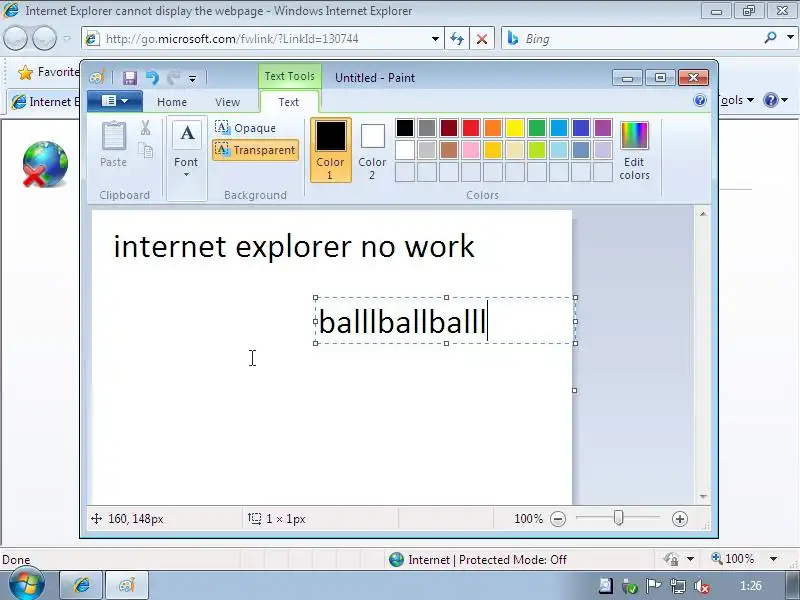Switch to the Home ribbon tab
This screenshot has height=600, width=800.
172,102
